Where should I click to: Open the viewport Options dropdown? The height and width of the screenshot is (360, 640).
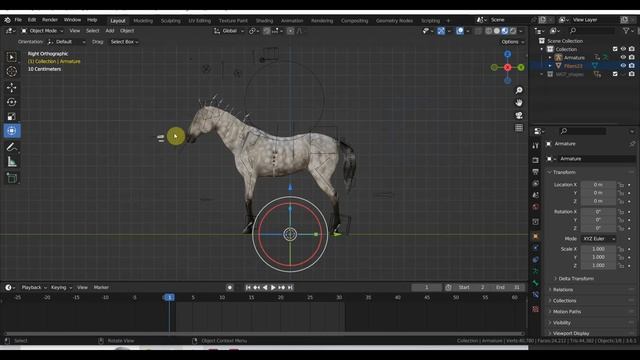[x=513, y=42]
